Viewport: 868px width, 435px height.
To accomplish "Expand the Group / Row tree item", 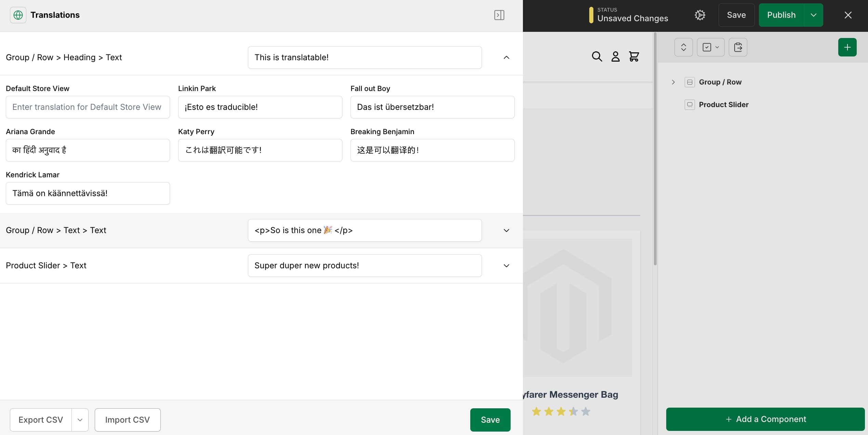I will click(673, 82).
